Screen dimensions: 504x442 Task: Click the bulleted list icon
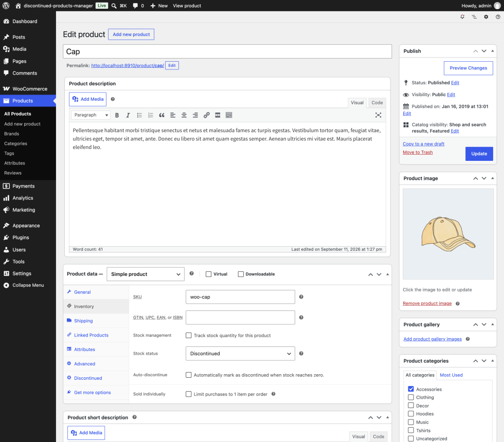[x=139, y=115]
